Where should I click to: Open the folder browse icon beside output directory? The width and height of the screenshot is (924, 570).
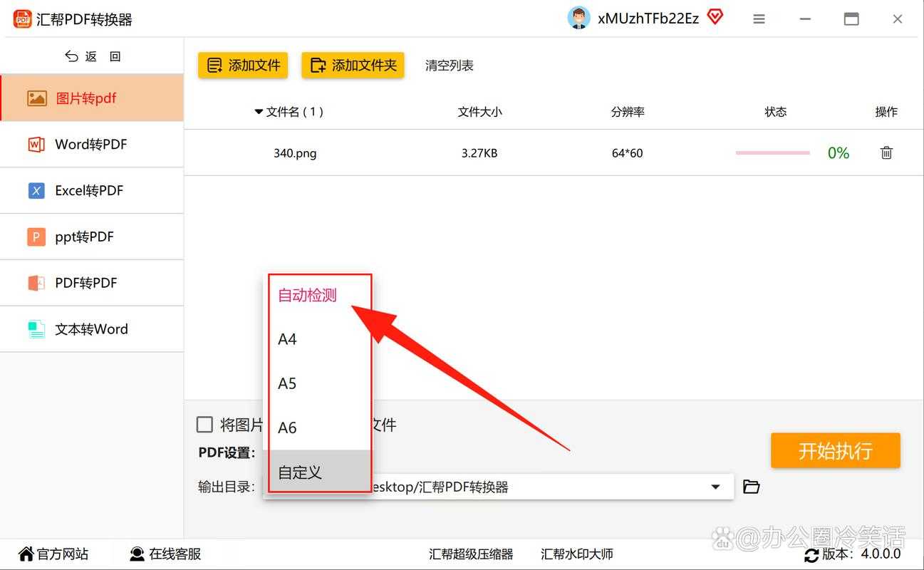click(x=751, y=487)
